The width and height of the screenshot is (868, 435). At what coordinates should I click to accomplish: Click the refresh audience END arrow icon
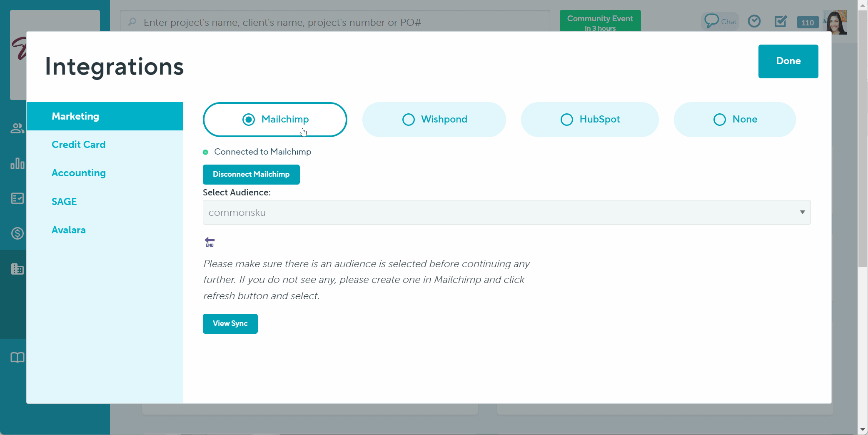click(x=210, y=242)
